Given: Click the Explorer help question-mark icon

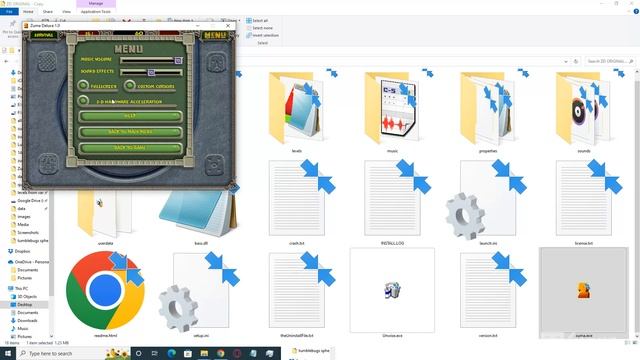Looking at the screenshot, I should (636, 11).
